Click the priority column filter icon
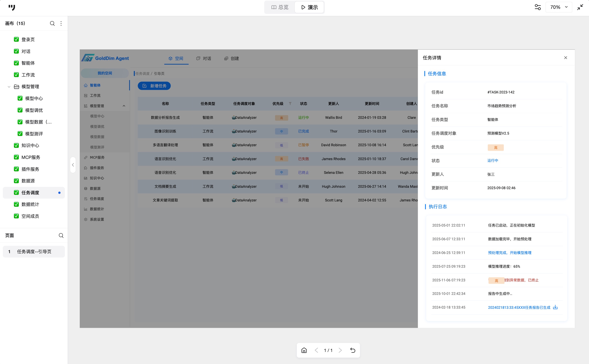Viewport: 589px width, 364px height. [x=290, y=103]
